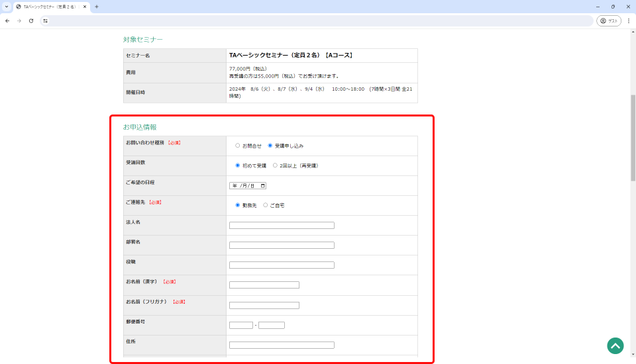This screenshot has width=636, height=364.
Task: Click the 77,000円（税込） fee text
Action: [x=247, y=69]
